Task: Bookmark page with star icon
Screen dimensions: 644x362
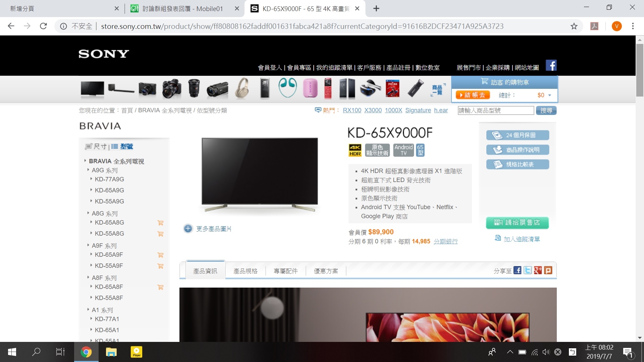Action: tap(574, 26)
